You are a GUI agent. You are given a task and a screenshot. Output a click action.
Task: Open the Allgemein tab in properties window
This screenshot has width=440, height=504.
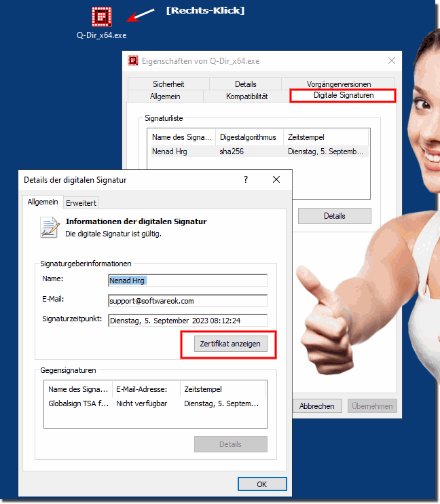pyautogui.click(x=165, y=96)
